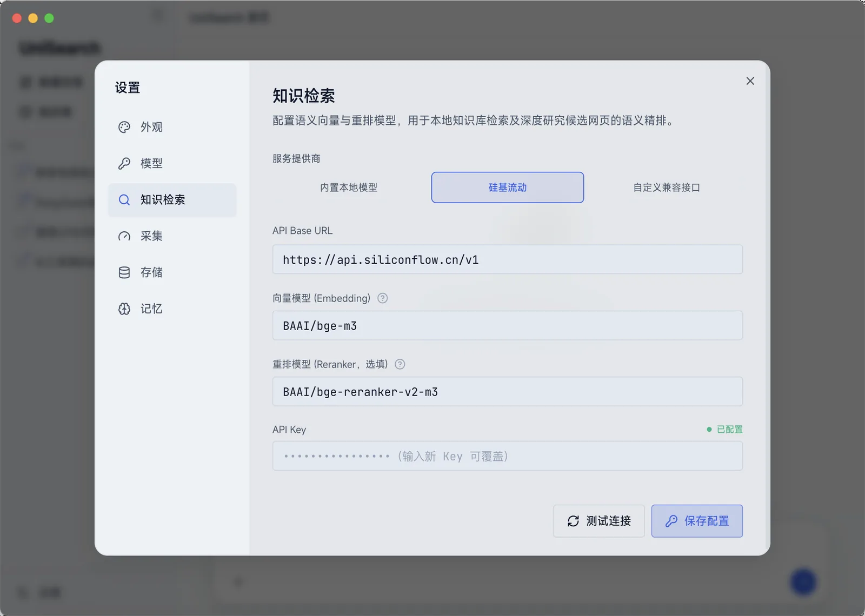Click the help icon next to 重排模型 (Reranker)
Screen dimensions: 865x616
click(400, 364)
